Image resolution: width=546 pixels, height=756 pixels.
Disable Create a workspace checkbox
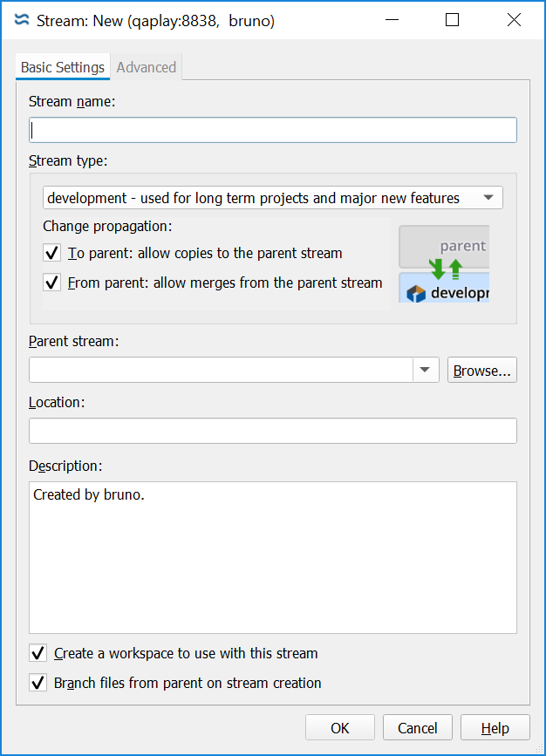(x=38, y=653)
